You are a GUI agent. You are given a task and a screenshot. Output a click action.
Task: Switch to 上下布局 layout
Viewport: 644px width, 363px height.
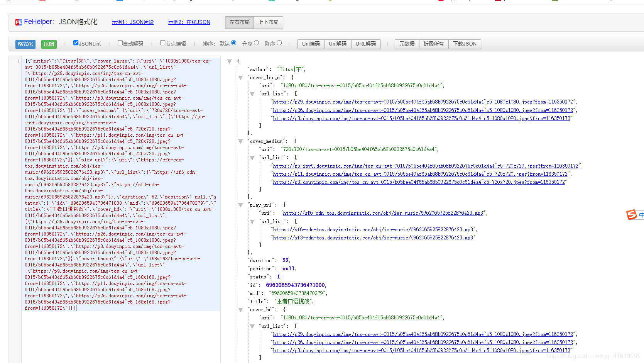click(x=269, y=22)
